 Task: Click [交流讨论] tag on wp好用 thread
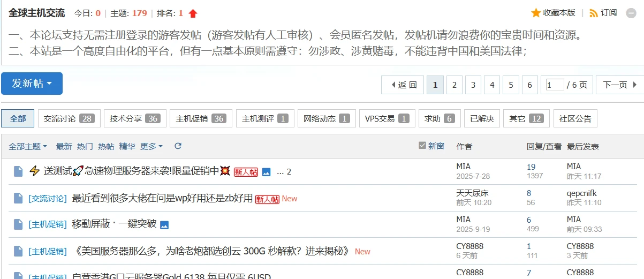(48, 199)
